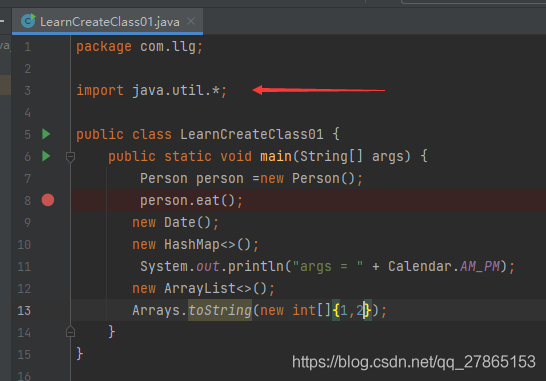
Task: Click 'package com.llg;' statement
Action: point(139,47)
